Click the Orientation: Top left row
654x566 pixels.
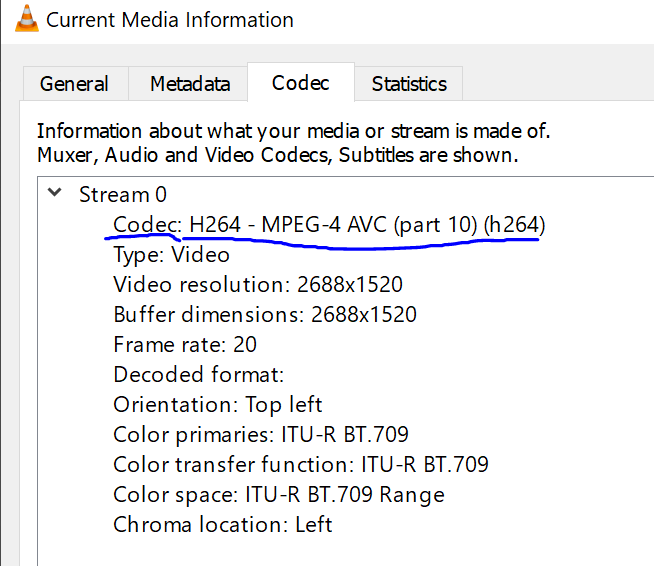218,405
